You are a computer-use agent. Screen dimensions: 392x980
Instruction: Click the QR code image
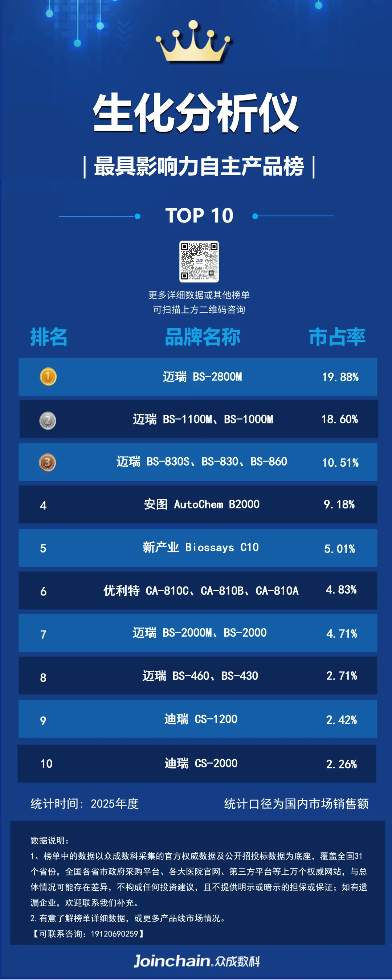coord(199,261)
